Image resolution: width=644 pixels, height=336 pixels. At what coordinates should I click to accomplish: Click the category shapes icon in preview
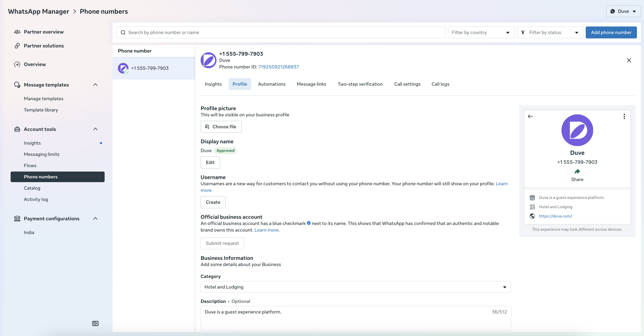[x=532, y=207]
